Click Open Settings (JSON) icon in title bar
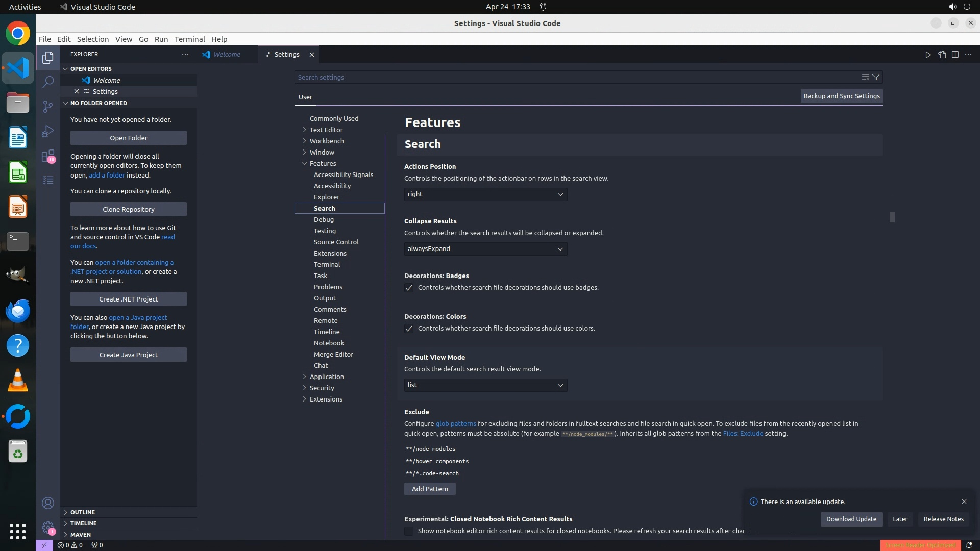Screen dimensions: 980x551 point(942,55)
